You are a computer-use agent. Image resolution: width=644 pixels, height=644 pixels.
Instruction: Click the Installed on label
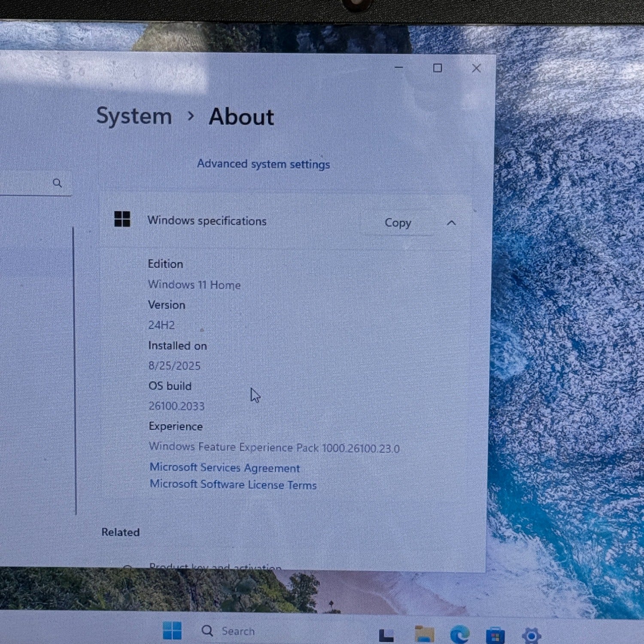click(x=177, y=346)
